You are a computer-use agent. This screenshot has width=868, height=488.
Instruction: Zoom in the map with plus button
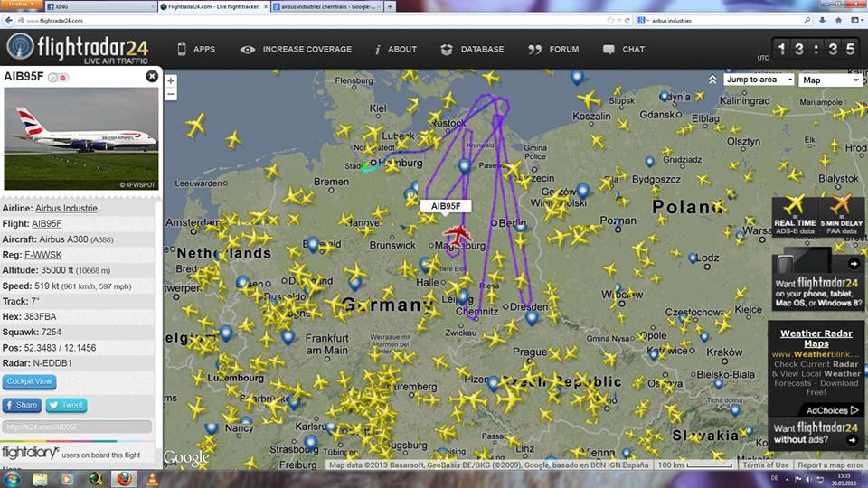171,80
